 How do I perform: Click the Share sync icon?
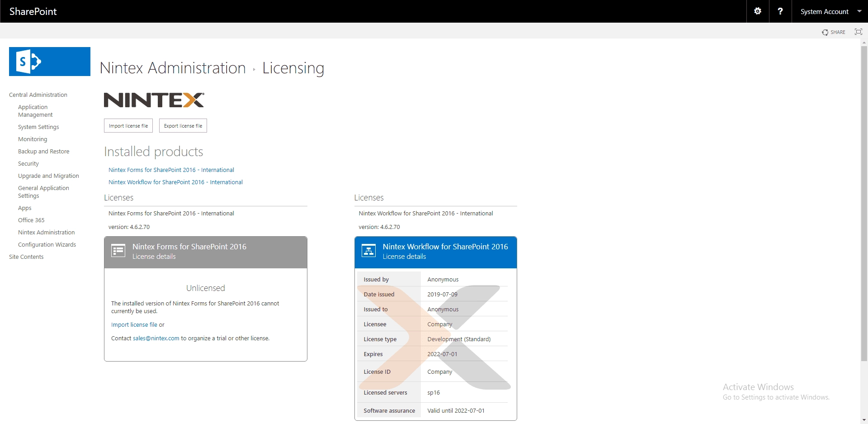click(x=825, y=32)
